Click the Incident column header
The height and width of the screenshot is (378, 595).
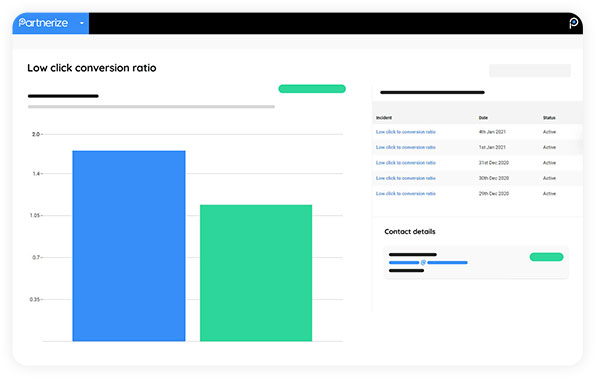pyautogui.click(x=384, y=118)
